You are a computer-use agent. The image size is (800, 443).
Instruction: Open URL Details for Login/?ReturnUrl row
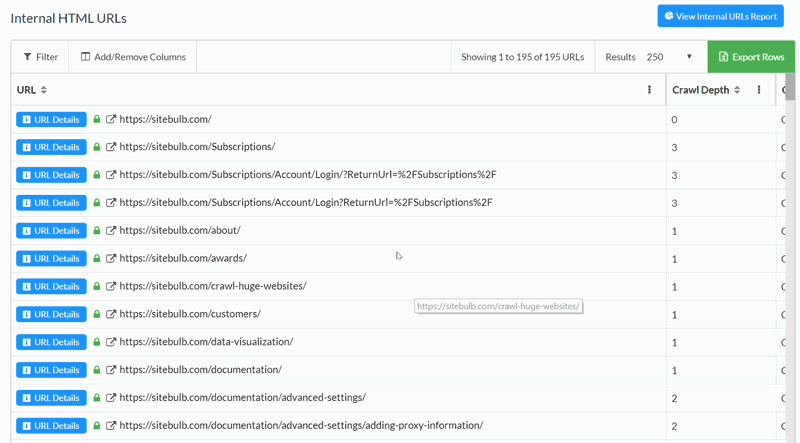coord(51,175)
